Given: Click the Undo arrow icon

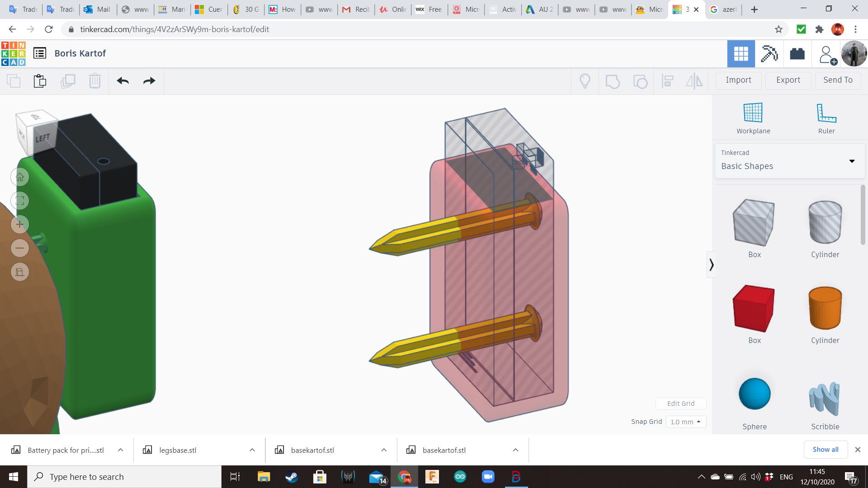Looking at the screenshot, I should 123,81.
